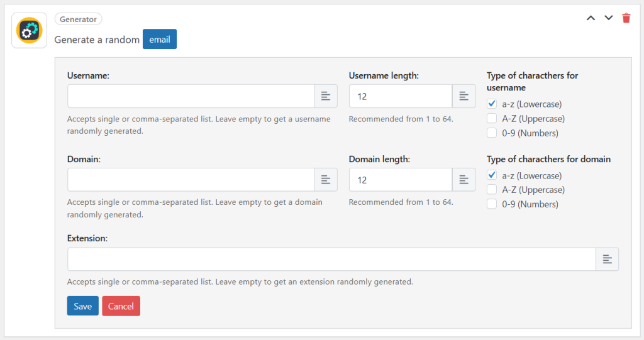Uncheck a-z Lowercase for username
Image resolution: width=644 pixels, height=340 pixels.
click(x=492, y=104)
